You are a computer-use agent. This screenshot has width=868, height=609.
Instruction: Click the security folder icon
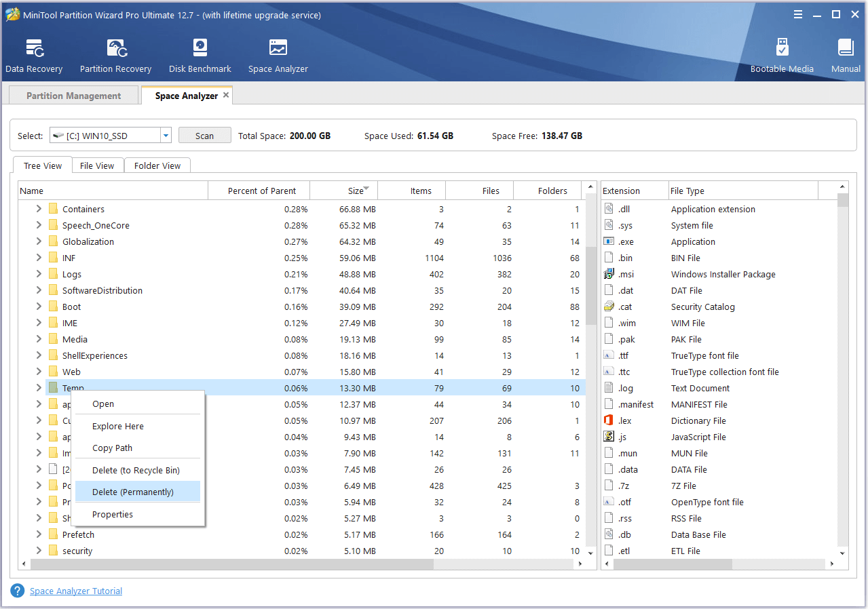[53, 551]
